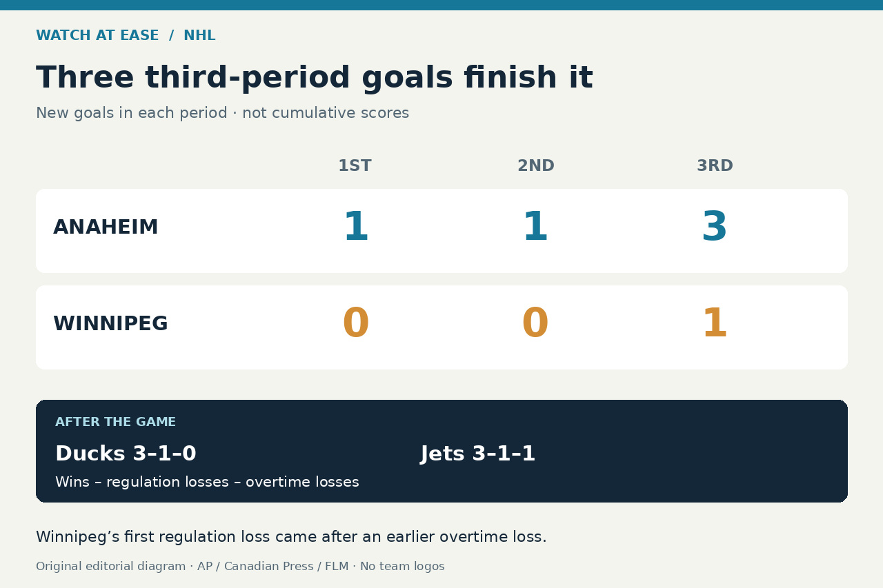Click Winnipeg's third period score of 1
883x588 pixels.
(x=715, y=323)
